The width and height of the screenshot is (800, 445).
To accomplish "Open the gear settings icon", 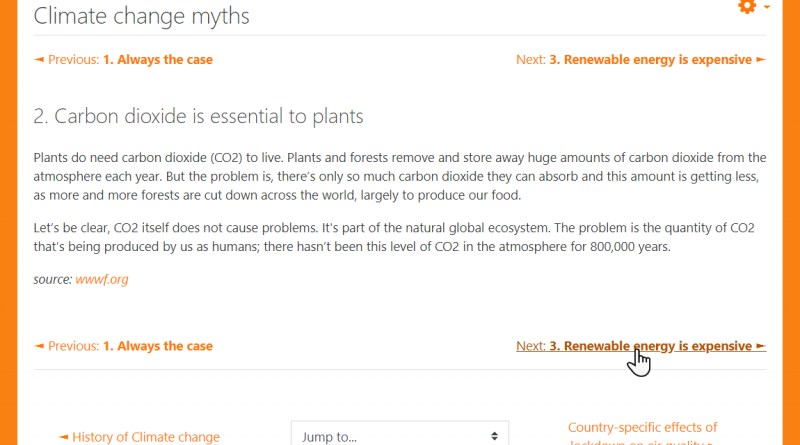I will coord(747,6).
